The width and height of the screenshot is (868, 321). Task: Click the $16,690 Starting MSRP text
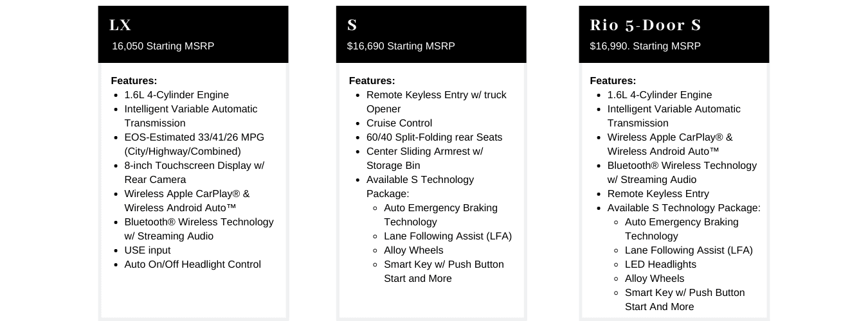click(401, 46)
